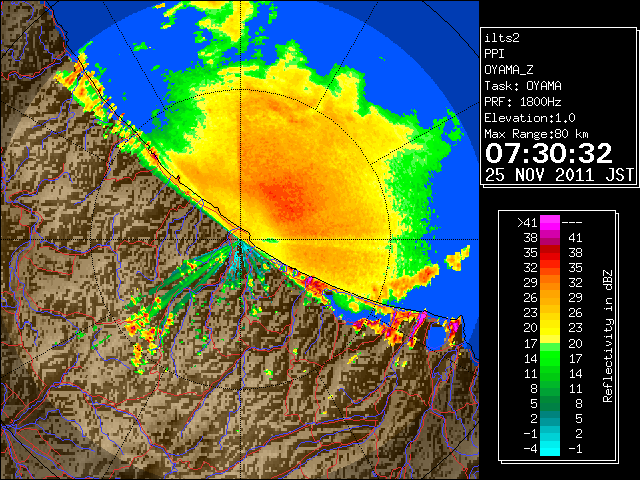Click the Task: OYAMA line

(523, 86)
